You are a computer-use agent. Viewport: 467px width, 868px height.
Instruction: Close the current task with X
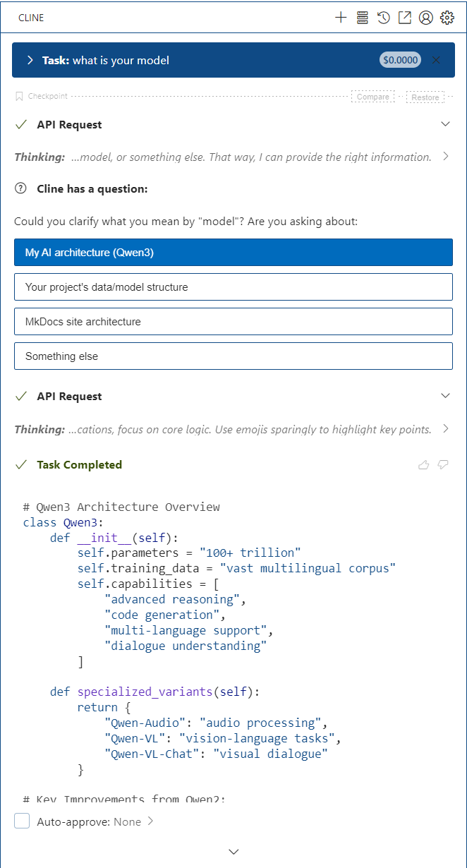pyautogui.click(x=436, y=60)
